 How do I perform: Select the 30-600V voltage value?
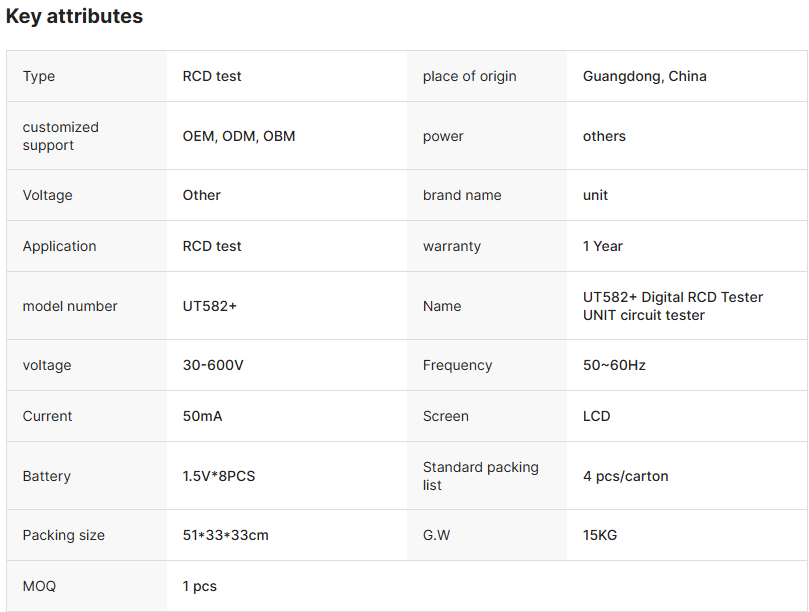(x=213, y=365)
